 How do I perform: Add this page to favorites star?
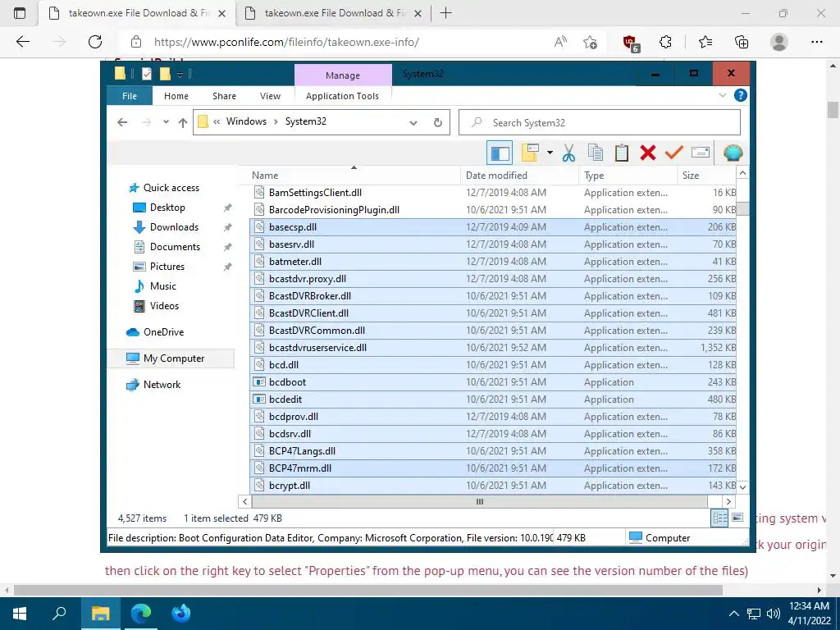tap(590, 42)
